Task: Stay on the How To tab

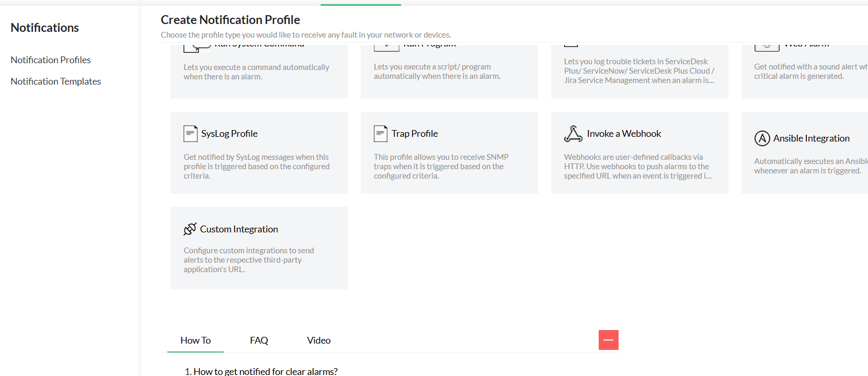Action: pyautogui.click(x=195, y=340)
